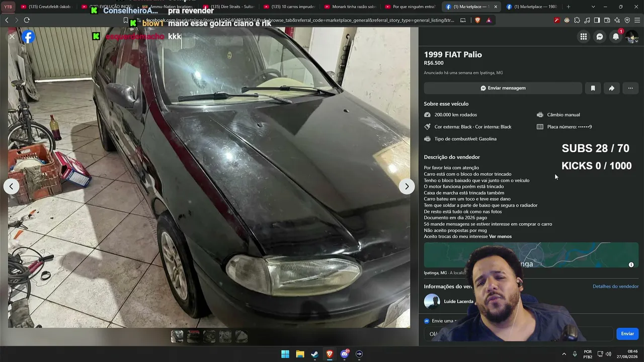The width and height of the screenshot is (644, 362).
Task: Click the Facebook logo beside the photo
Action: pyautogui.click(x=28, y=37)
